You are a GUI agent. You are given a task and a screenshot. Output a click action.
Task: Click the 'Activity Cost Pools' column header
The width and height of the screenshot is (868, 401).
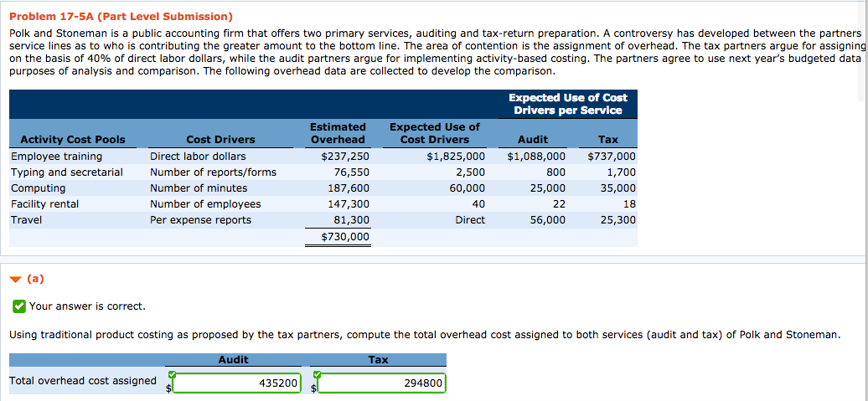point(73,139)
